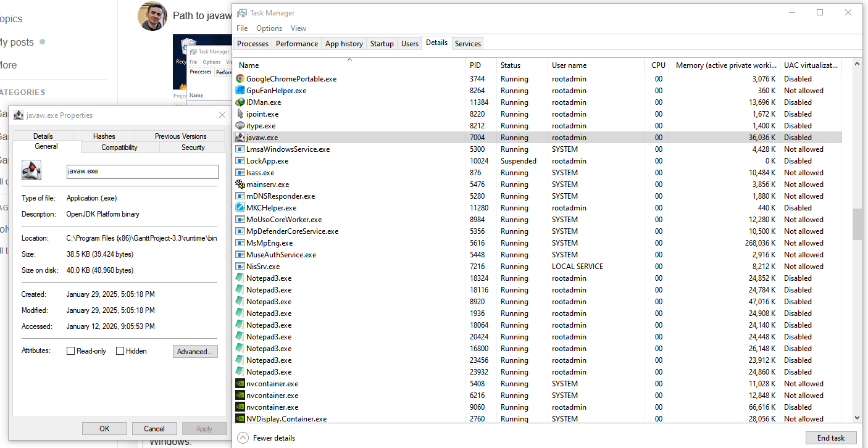
Task: Enable the Read-only attribute checkbox
Action: pyautogui.click(x=71, y=351)
